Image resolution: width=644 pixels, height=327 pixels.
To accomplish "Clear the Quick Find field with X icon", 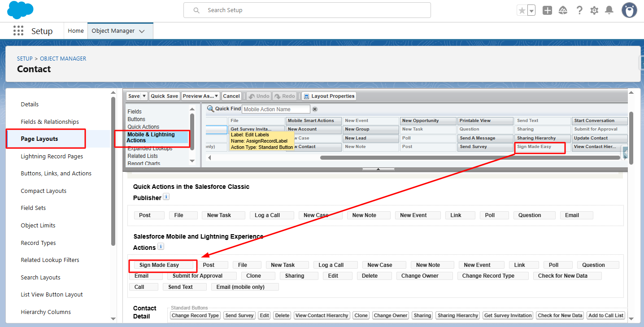I will [x=315, y=109].
